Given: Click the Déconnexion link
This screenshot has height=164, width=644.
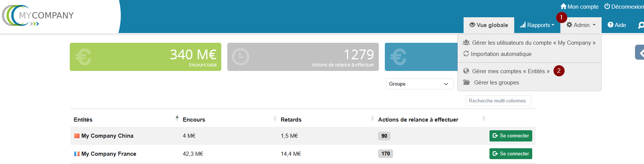Looking at the screenshot, I should pyautogui.click(x=624, y=6).
